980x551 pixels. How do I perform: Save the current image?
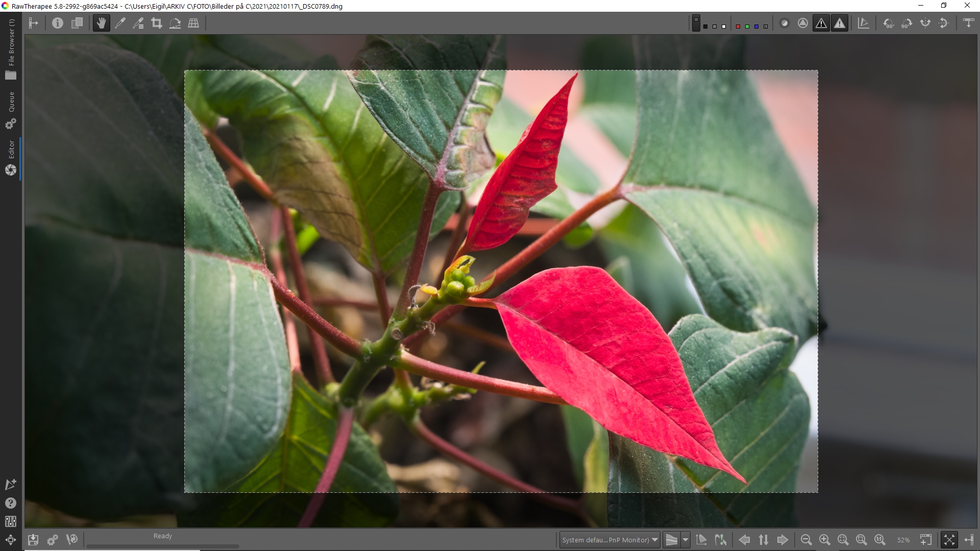33,540
